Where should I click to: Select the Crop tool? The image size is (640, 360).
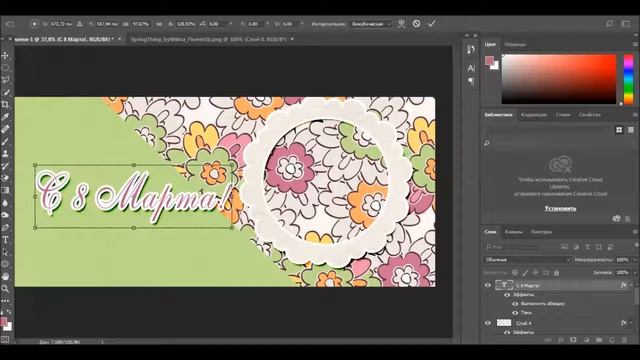click(5, 104)
